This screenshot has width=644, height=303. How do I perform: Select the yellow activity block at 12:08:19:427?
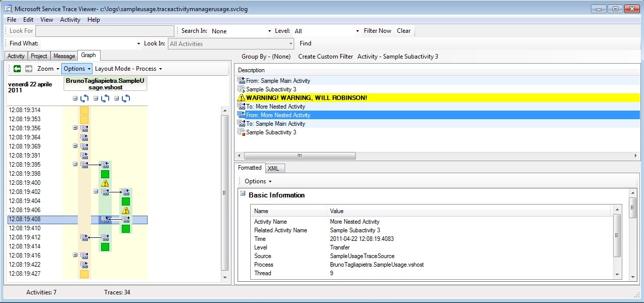[x=84, y=274]
